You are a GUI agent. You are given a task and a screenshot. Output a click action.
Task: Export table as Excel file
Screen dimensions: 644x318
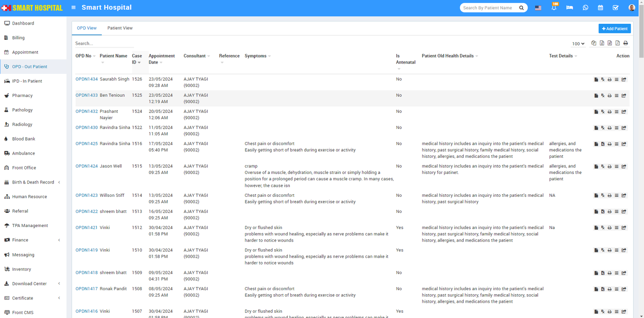click(x=602, y=43)
